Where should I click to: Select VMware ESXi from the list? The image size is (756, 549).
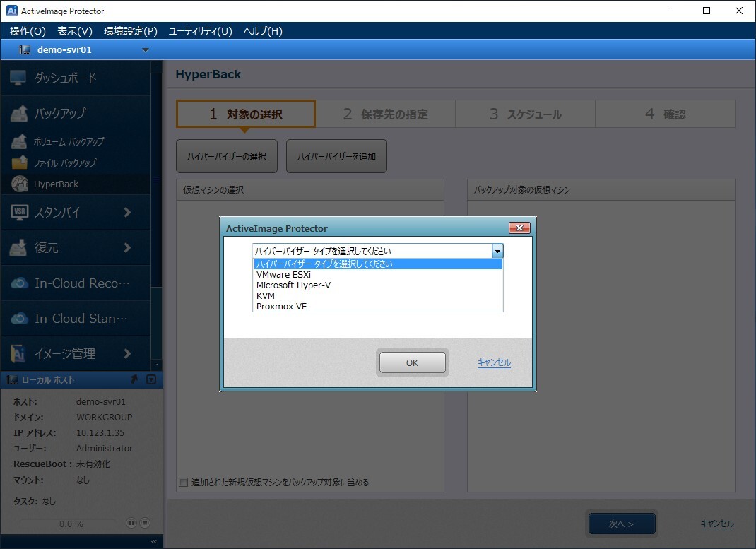(x=378, y=274)
